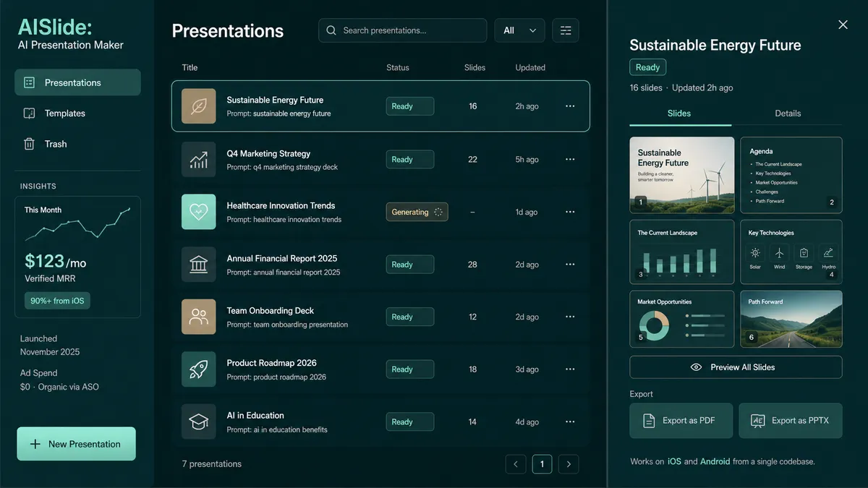Switch to the Slides tab
This screenshot has height=488, width=868.
(679, 114)
